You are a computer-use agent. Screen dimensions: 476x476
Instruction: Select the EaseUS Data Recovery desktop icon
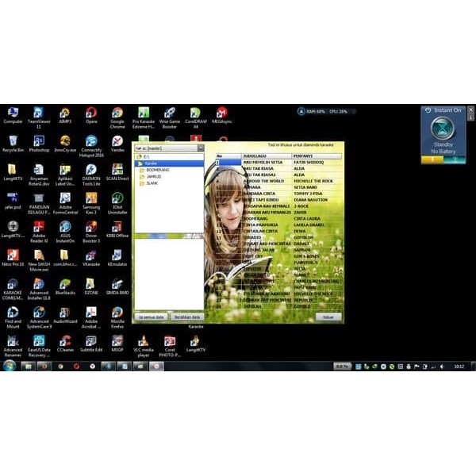click(x=39, y=346)
